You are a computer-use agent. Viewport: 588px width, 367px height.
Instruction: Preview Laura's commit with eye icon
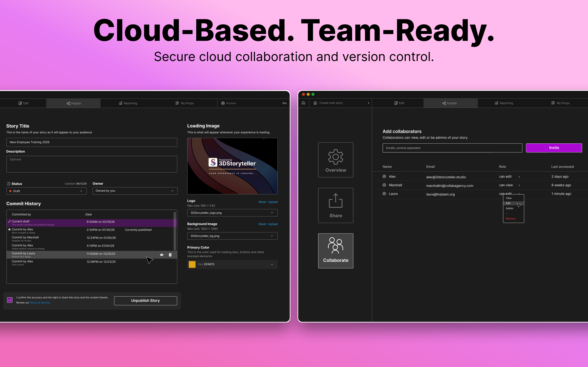tap(161, 255)
